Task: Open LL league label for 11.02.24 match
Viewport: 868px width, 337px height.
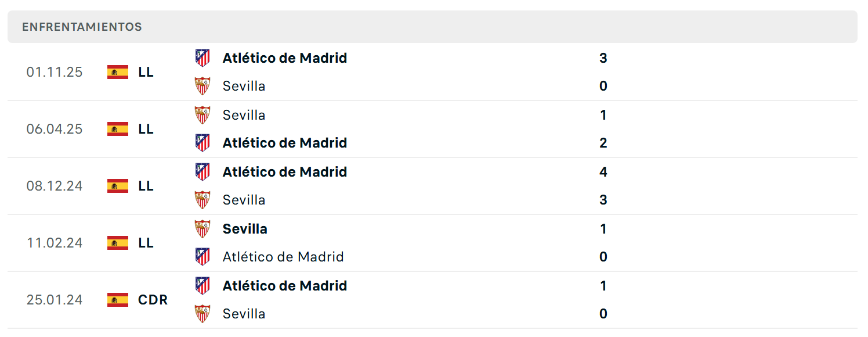Action: [146, 243]
